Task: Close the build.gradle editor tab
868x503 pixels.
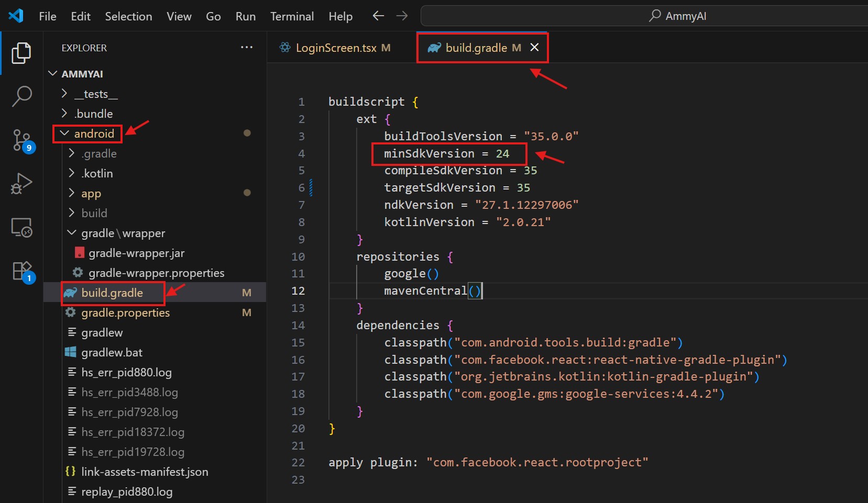Action: pos(534,48)
